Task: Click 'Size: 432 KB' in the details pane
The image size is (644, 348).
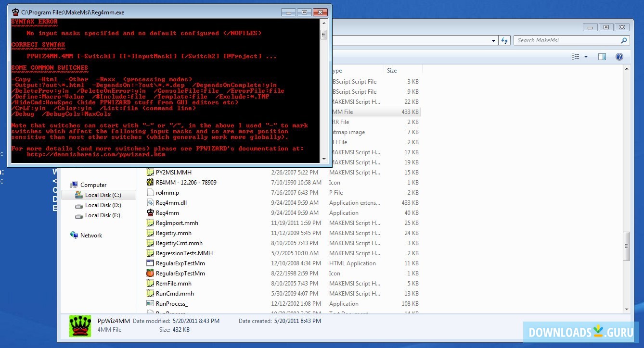Action: coord(174,330)
